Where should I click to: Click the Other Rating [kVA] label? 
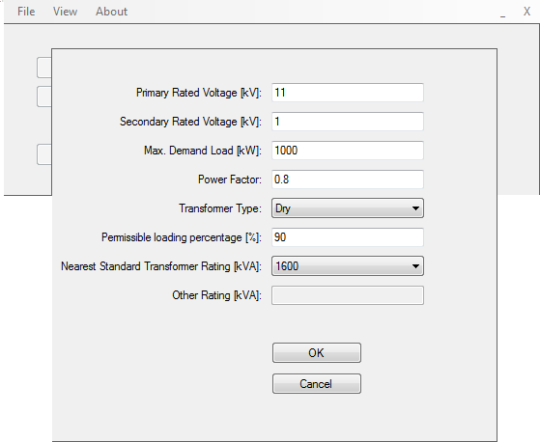click(217, 295)
